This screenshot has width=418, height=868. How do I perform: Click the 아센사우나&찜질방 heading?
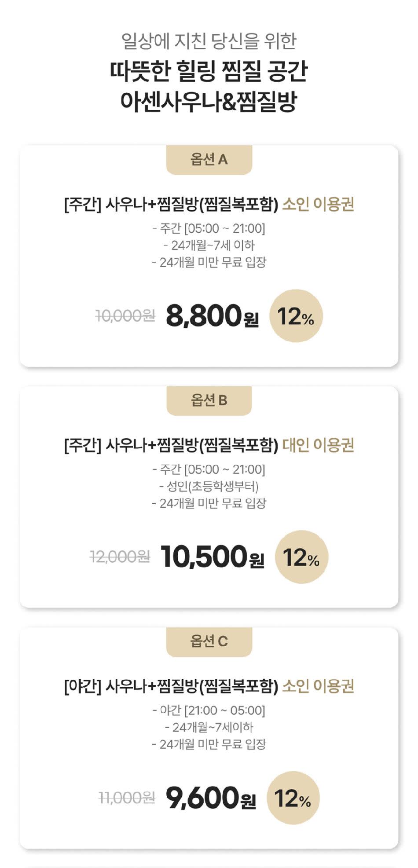point(209,101)
